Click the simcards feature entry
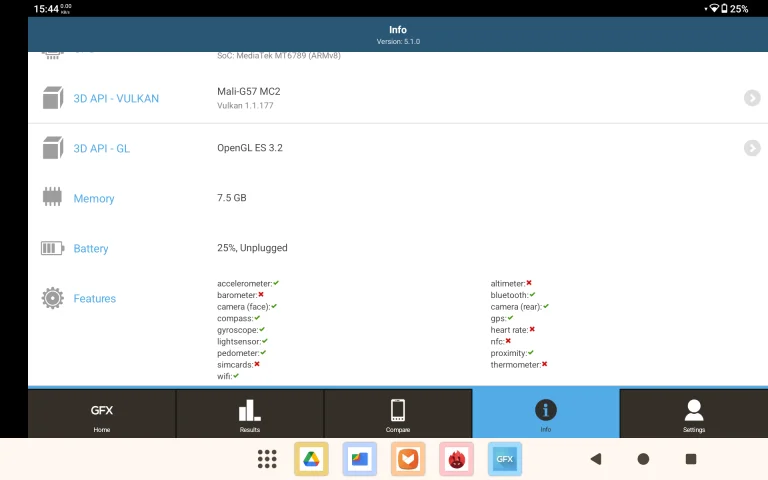 point(239,365)
